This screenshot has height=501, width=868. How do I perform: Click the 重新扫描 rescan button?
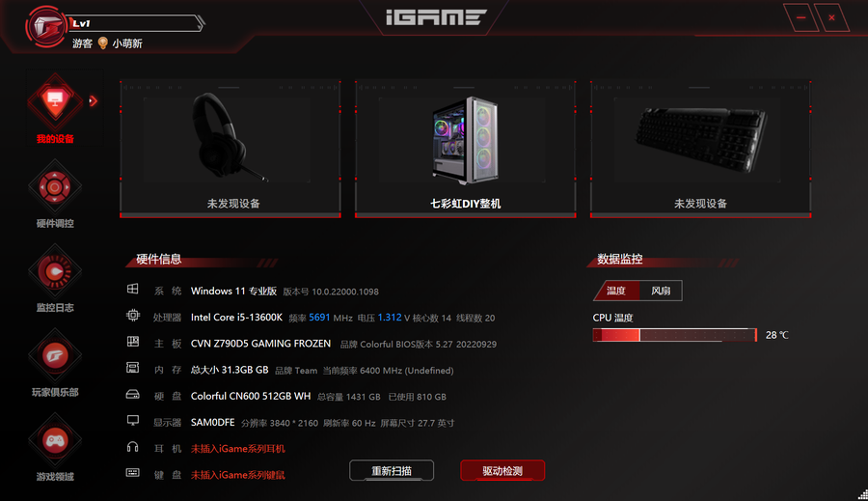coord(392,470)
